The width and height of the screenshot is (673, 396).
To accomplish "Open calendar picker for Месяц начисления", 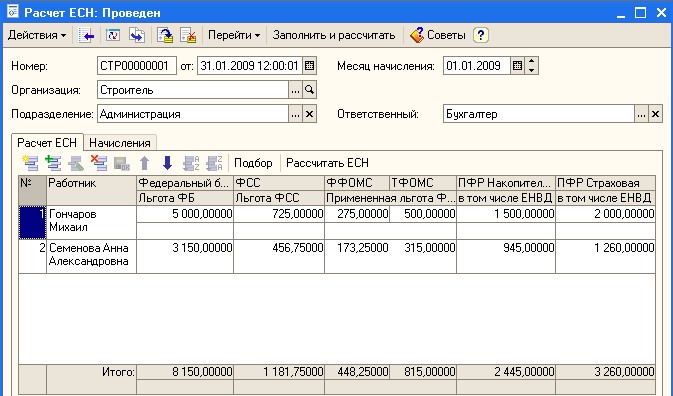I will [x=518, y=66].
